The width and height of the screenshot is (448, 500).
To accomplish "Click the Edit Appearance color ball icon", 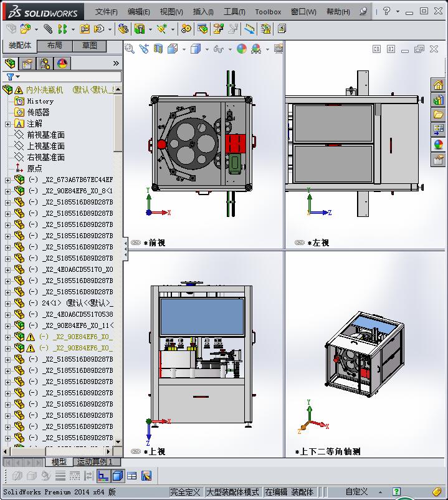I will pyautogui.click(x=242, y=49).
